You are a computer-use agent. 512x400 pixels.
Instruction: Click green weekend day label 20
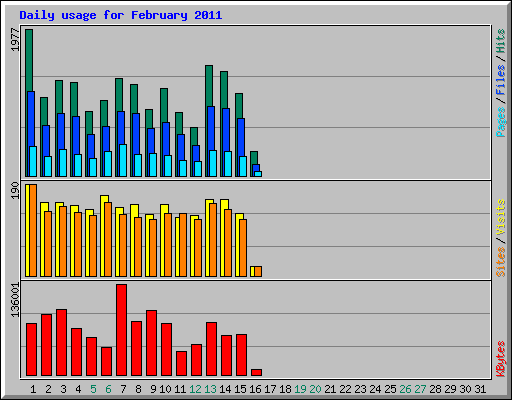(x=315, y=389)
